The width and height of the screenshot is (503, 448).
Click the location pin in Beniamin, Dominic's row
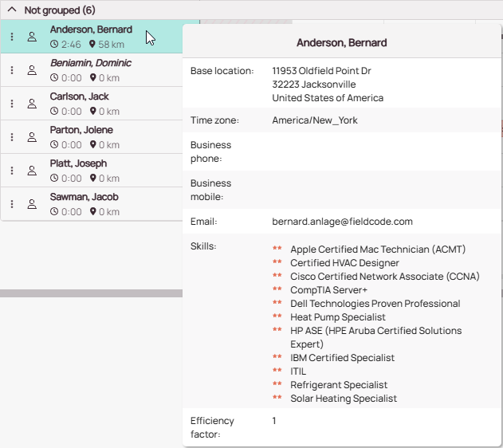tap(93, 77)
